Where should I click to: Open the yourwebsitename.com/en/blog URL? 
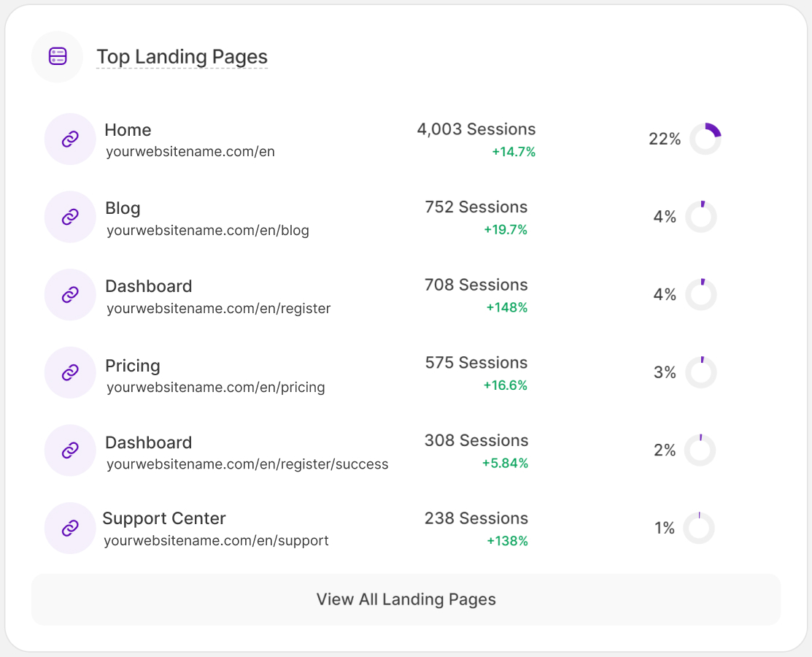[x=208, y=231]
